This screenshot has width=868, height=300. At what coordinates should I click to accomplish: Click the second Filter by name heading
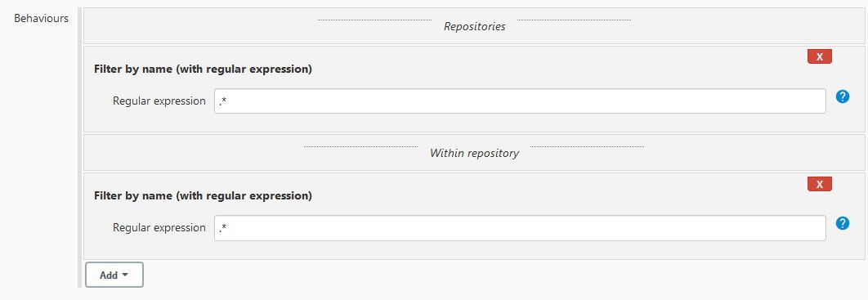(x=204, y=196)
